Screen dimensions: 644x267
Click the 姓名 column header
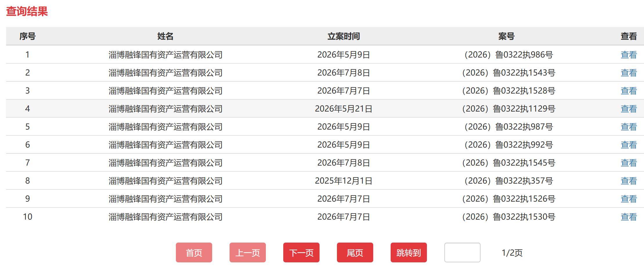click(x=165, y=36)
